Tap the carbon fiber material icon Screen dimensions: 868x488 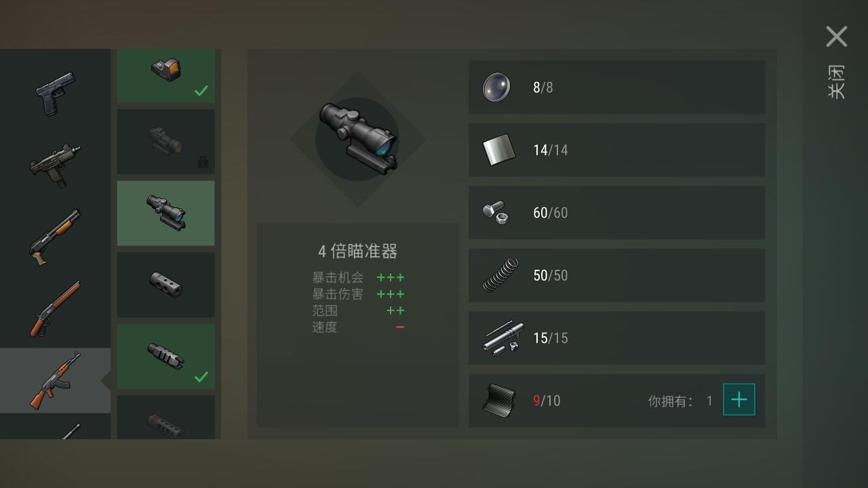(498, 400)
